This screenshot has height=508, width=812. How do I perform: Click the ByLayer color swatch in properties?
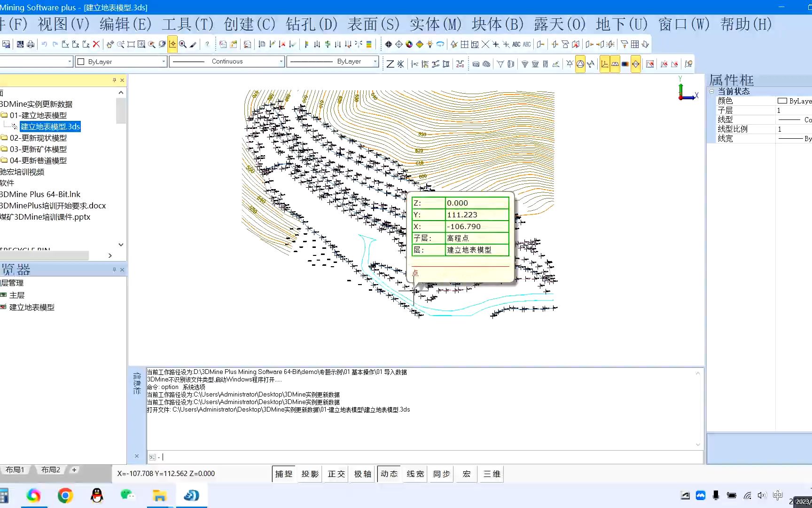[x=782, y=101]
